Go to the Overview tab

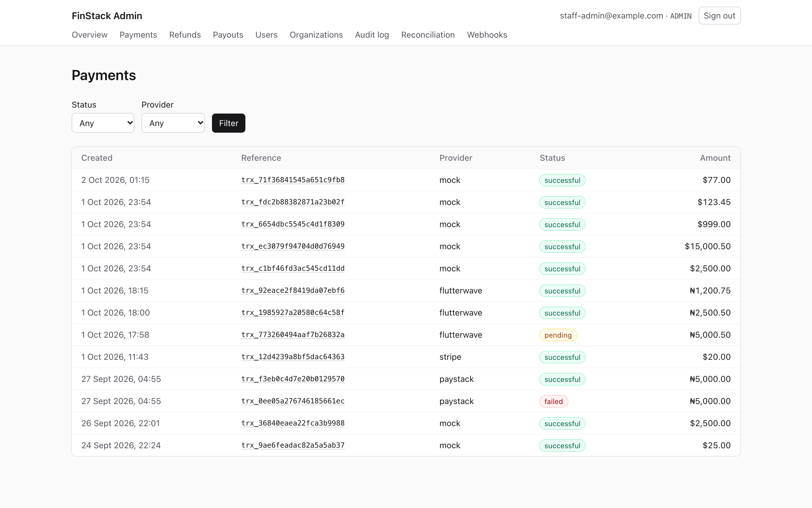point(90,35)
